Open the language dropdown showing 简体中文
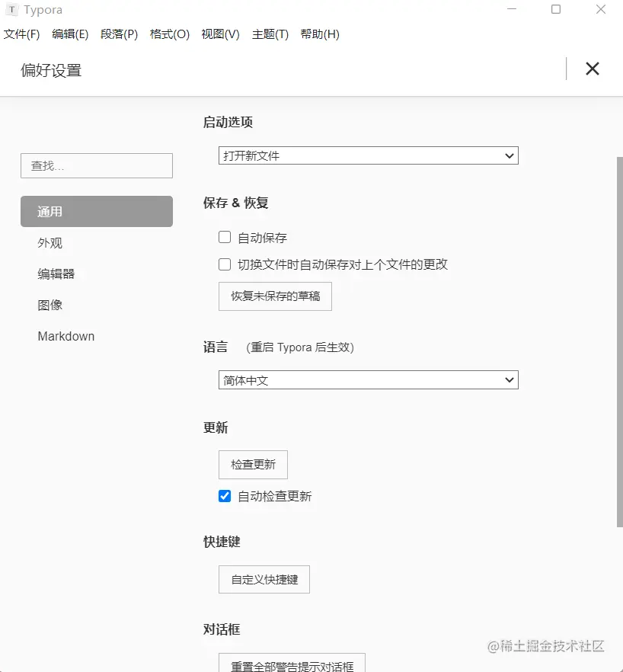This screenshot has width=623, height=672. 368,379
